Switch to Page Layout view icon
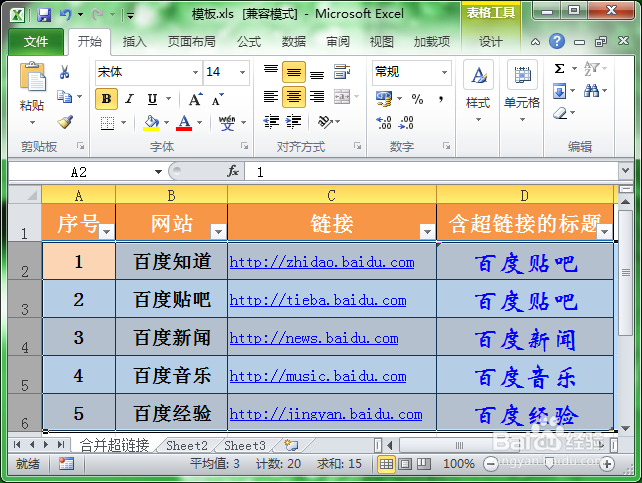 click(x=405, y=464)
